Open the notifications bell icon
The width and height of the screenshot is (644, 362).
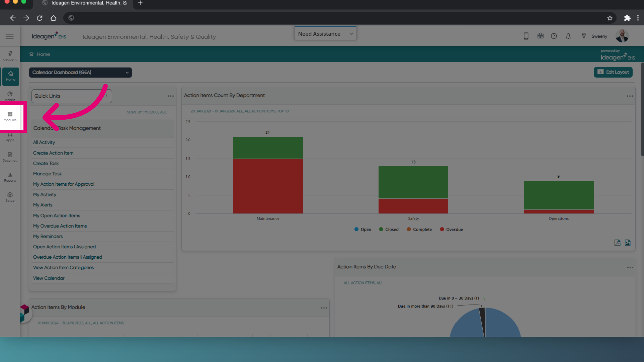click(x=568, y=36)
